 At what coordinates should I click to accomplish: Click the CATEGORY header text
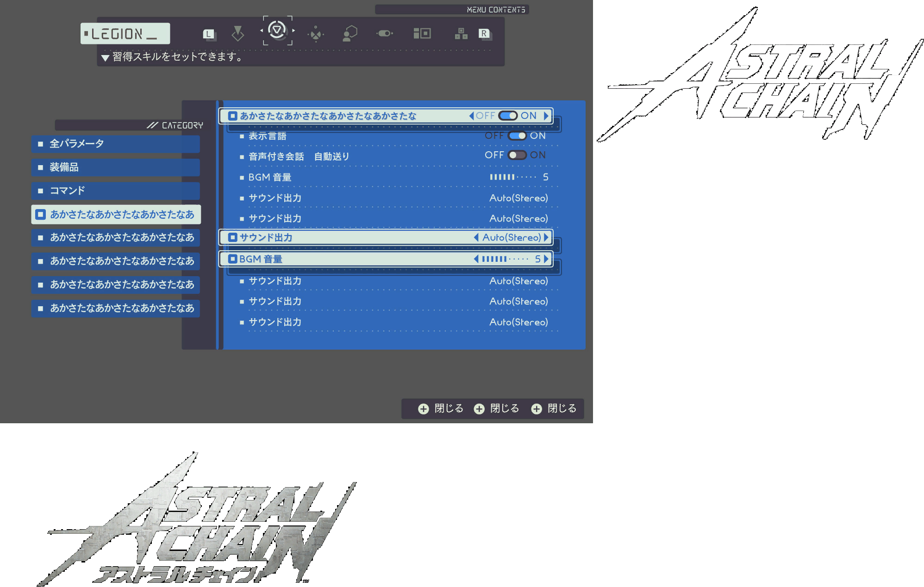(182, 125)
